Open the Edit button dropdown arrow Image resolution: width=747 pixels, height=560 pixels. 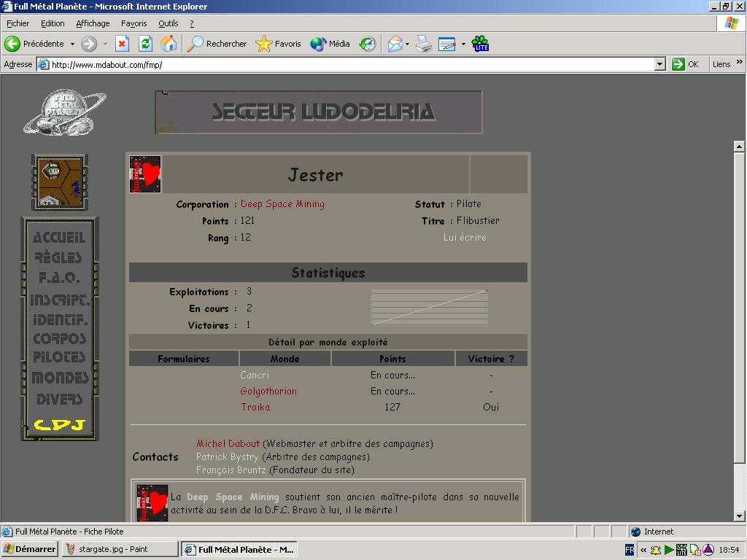[x=463, y=44]
